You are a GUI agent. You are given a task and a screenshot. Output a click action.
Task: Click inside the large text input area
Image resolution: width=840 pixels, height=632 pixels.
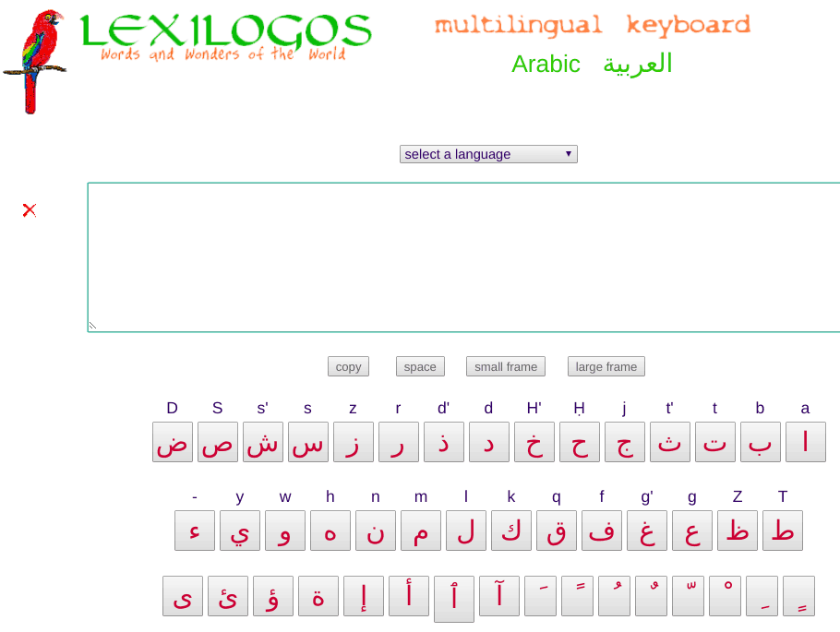coord(464,257)
